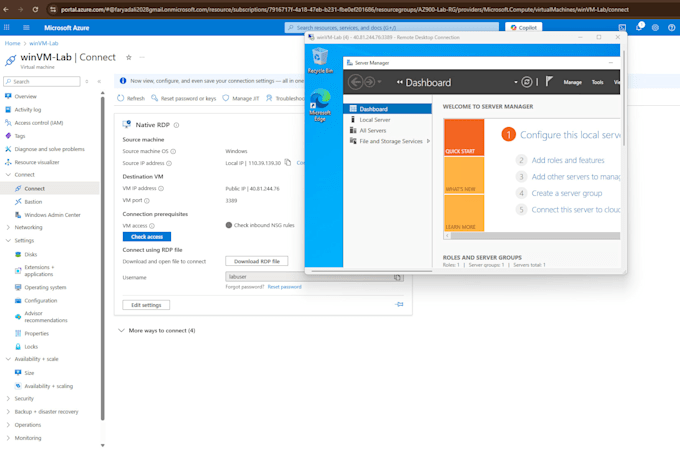The height and width of the screenshot is (451, 680).
Task: Open Configuration settings
Action: click(40, 301)
